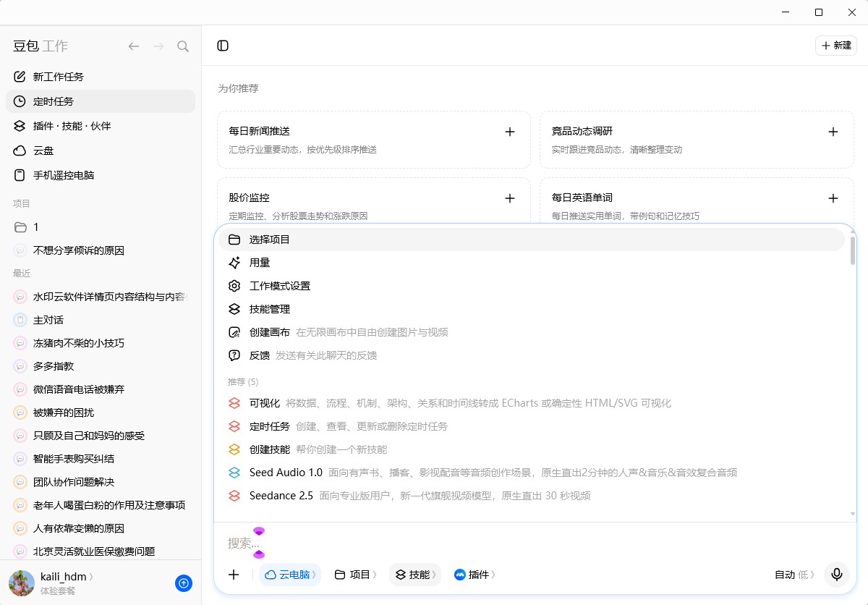The width and height of the screenshot is (868, 605).
Task: Open 手机遥控电脑 in sidebar
Action: pyautogui.click(x=101, y=175)
